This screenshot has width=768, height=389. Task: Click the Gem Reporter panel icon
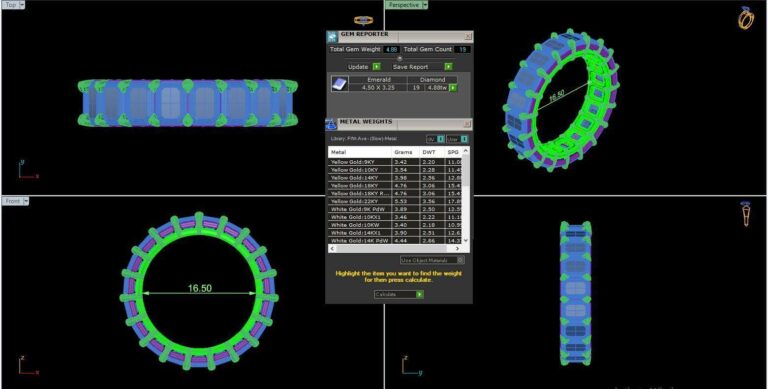tap(332, 37)
